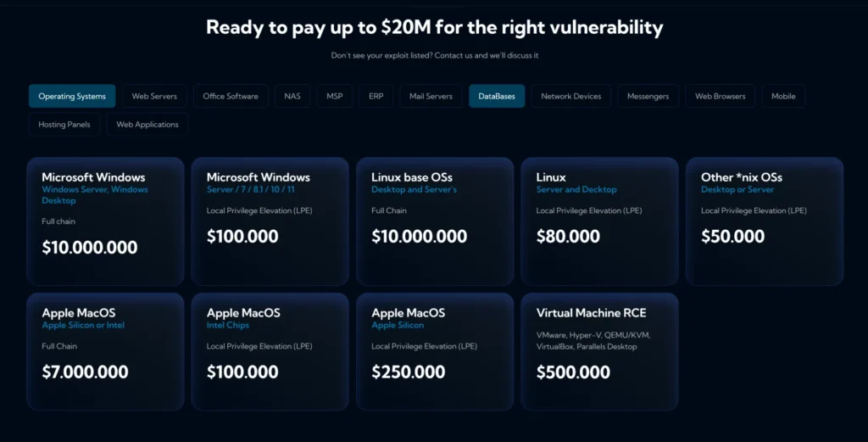This screenshot has width=868, height=442.
Task: Open the Mobile tab
Action: (x=783, y=96)
